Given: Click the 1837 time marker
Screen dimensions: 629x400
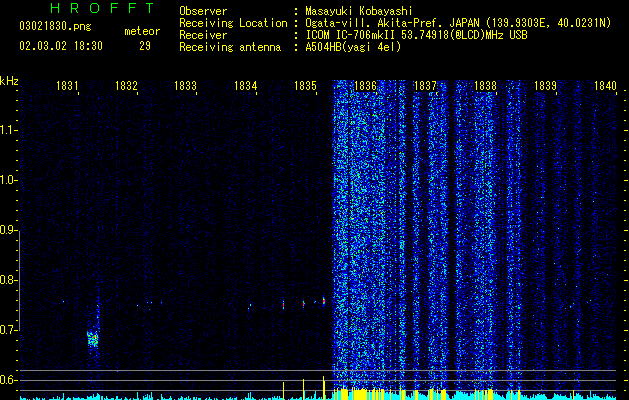Looking at the screenshot, I should [x=425, y=86].
